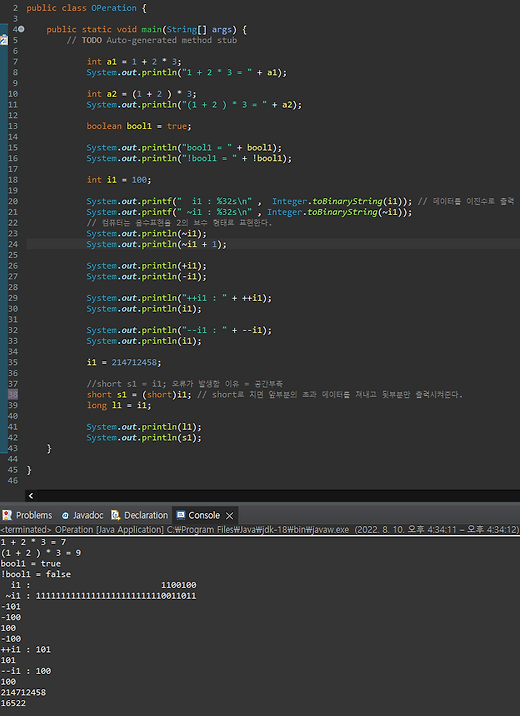Click console output line showing ~i1 binary
The height and width of the screenshot is (716, 520).
[x=99, y=596]
